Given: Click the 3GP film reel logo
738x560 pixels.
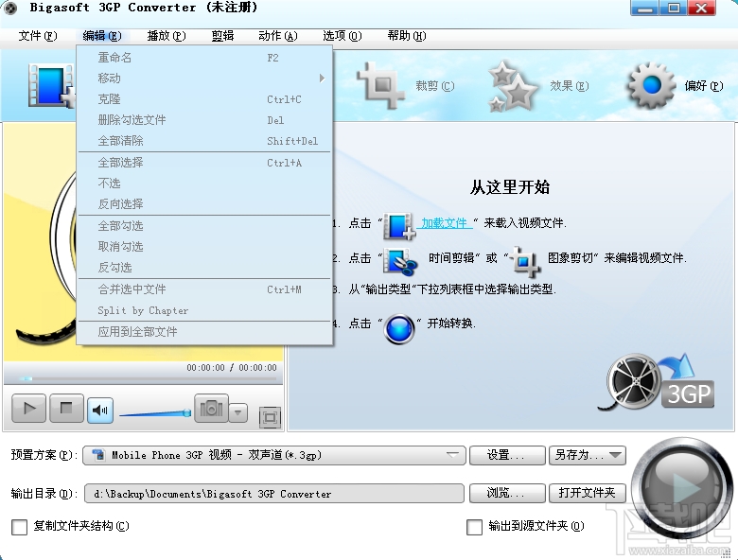Looking at the screenshot, I should pyautogui.click(x=657, y=383).
